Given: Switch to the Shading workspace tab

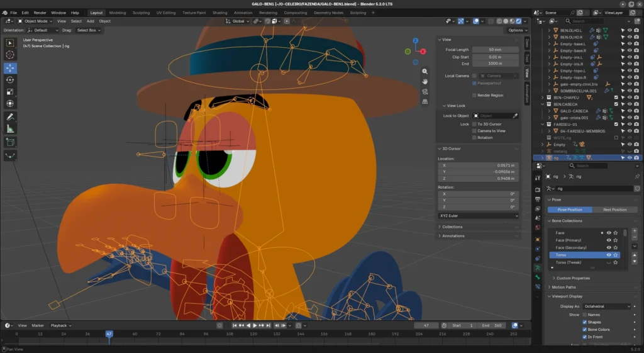Looking at the screenshot, I should click(x=219, y=13).
